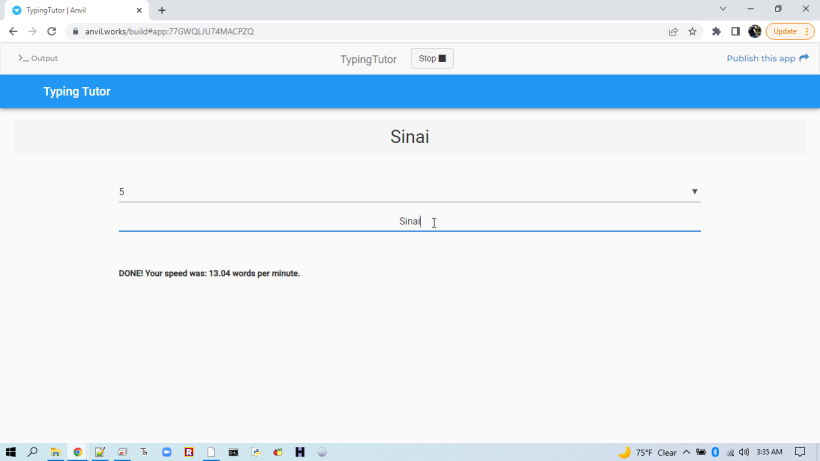Click the Chrome Update button
Screen dimensions: 820x461
click(789, 31)
